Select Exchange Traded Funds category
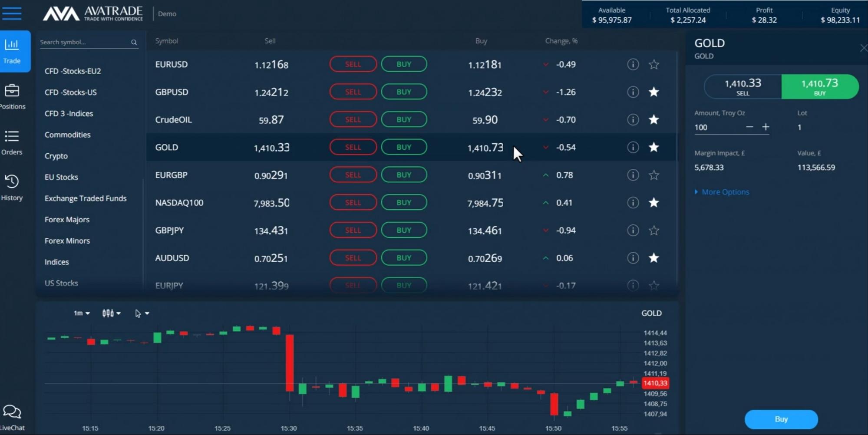This screenshot has height=435, width=868. coord(86,198)
